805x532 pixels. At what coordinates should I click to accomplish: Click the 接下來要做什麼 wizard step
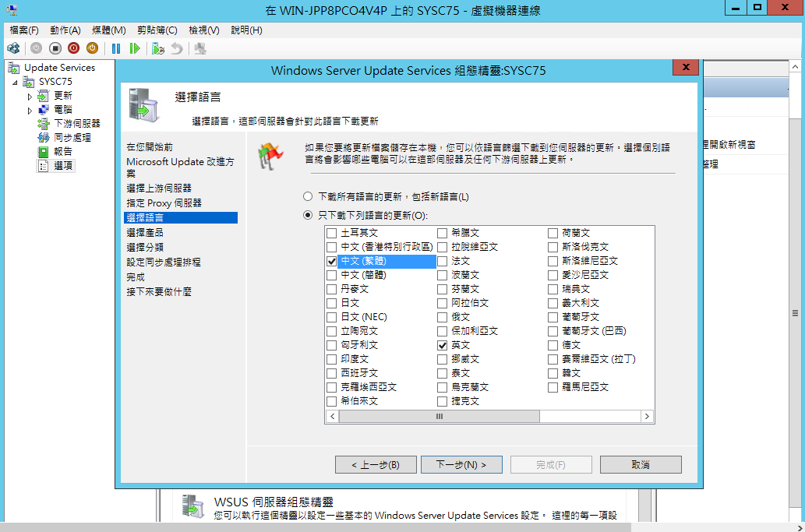click(159, 292)
